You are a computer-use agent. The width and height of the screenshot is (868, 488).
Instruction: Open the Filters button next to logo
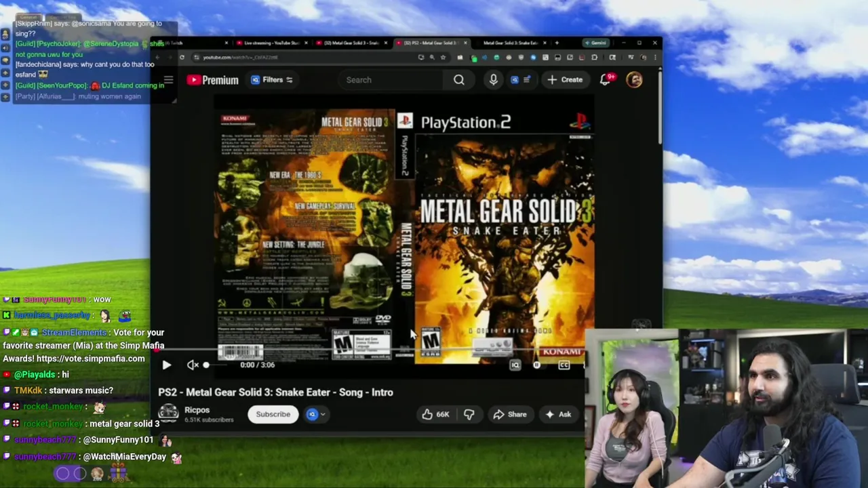pos(272,80)
